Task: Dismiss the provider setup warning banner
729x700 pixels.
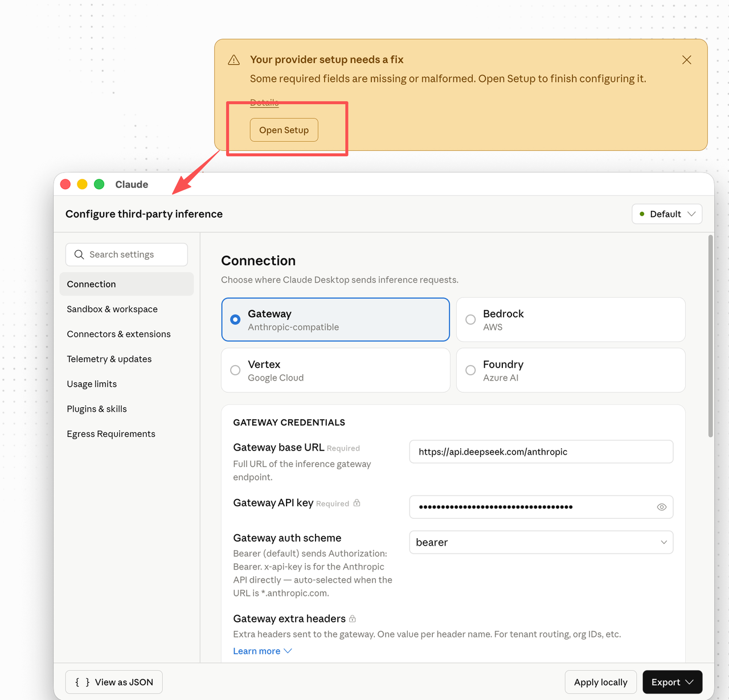Action: [686, 60]
